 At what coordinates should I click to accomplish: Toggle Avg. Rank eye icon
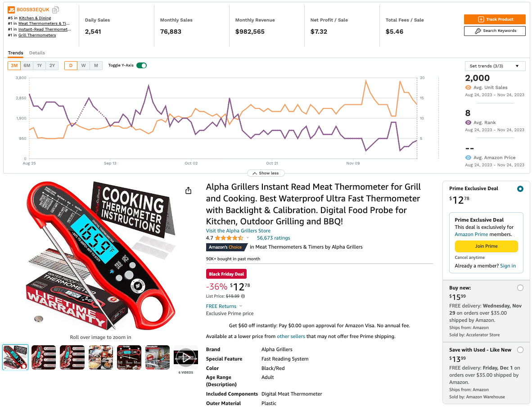click(x=468, y=123)
